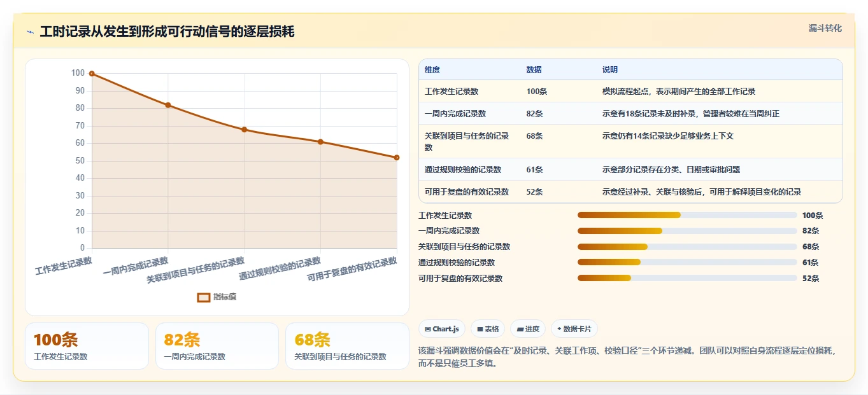Click the 100条 value beside progress bar

click(x=813, y=216)
